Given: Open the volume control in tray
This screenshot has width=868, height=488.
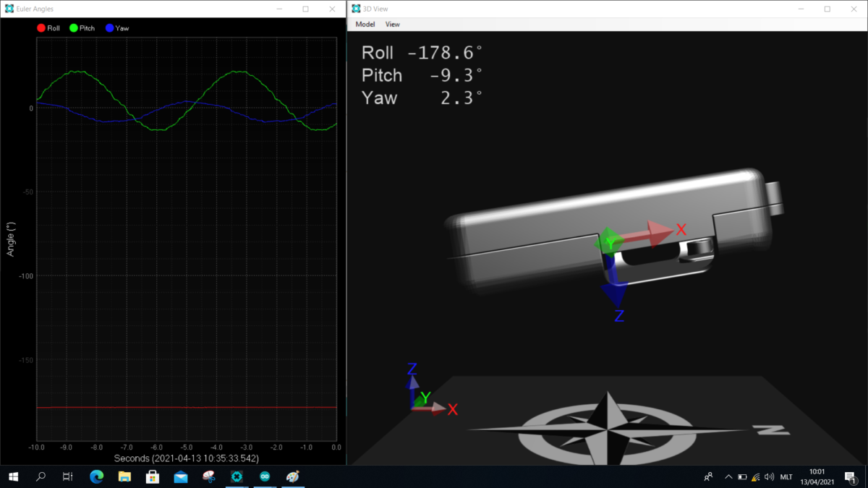Looking at the screenshot, I should (x=769, y=477).
